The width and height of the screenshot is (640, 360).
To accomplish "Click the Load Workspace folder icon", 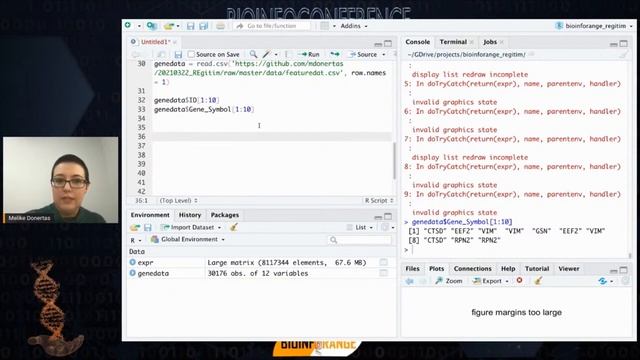I will (x=135, y=227).
